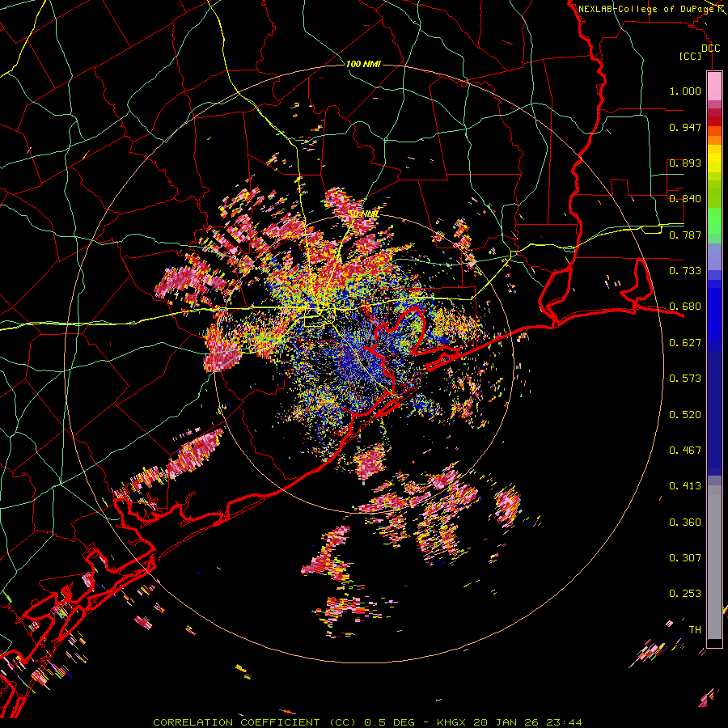This screenshot has height=728, width=728.
Task: Click the 23:44 timestamp
Action: click(x=564, y=722)
